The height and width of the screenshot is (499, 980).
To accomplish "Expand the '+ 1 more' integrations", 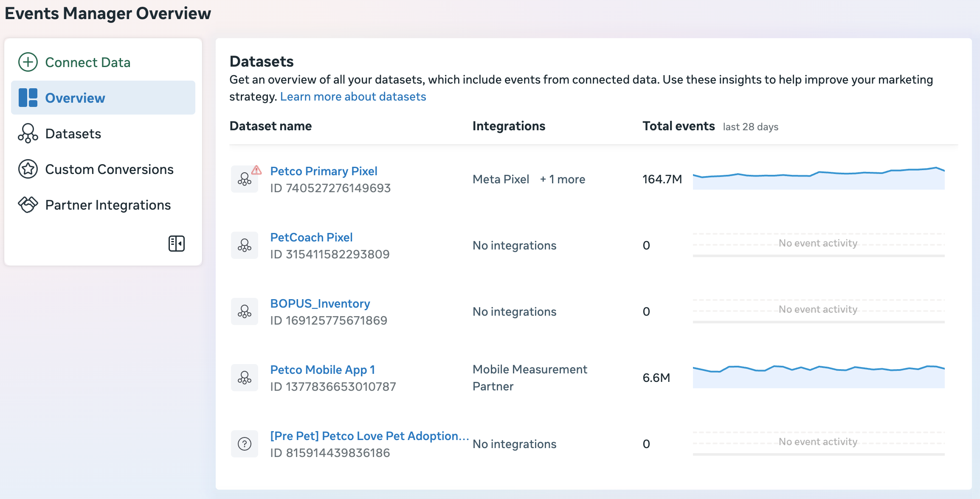I will [563, 179].
